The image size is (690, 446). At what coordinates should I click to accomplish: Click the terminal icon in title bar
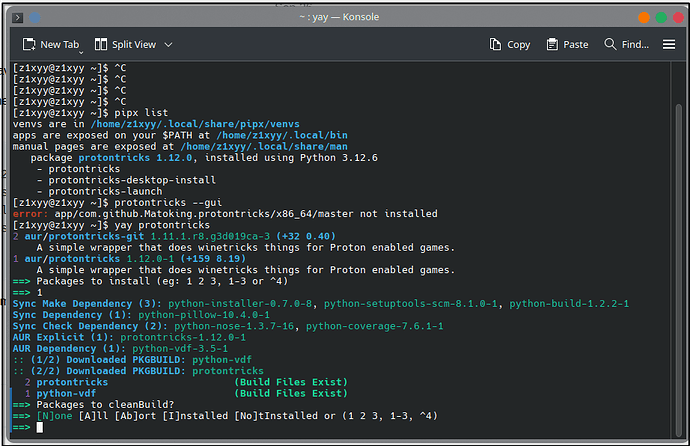coord(18,18)
